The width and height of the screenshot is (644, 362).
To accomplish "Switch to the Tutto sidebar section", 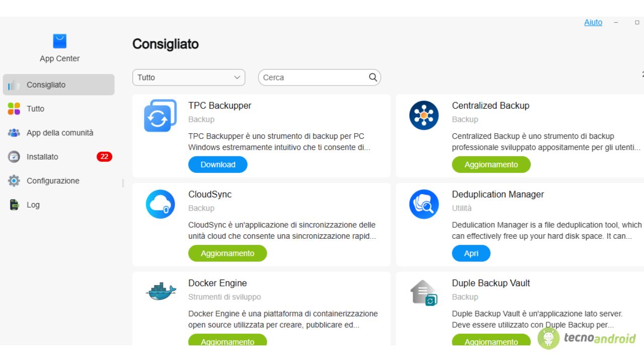I will [x=35, y=109].
